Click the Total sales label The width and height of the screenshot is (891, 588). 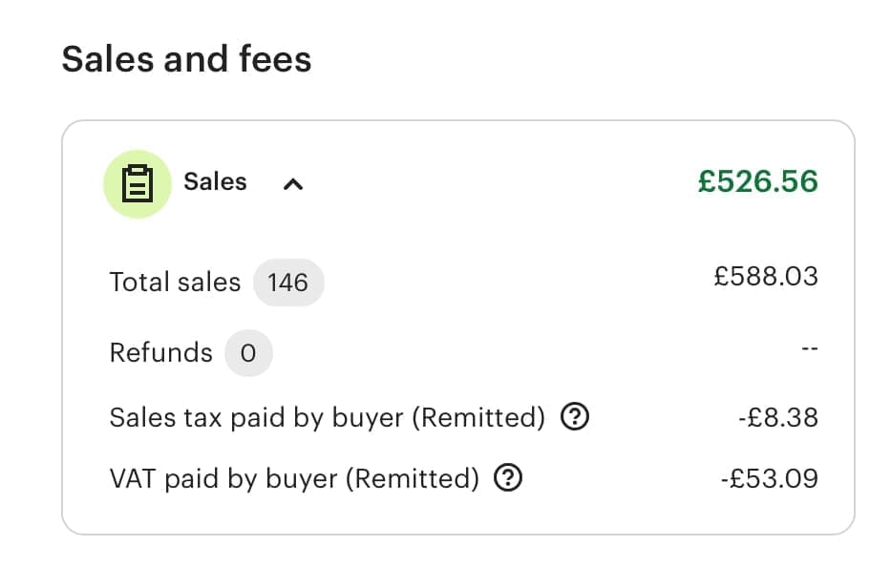pyautogui.click(x=175, y=283)
